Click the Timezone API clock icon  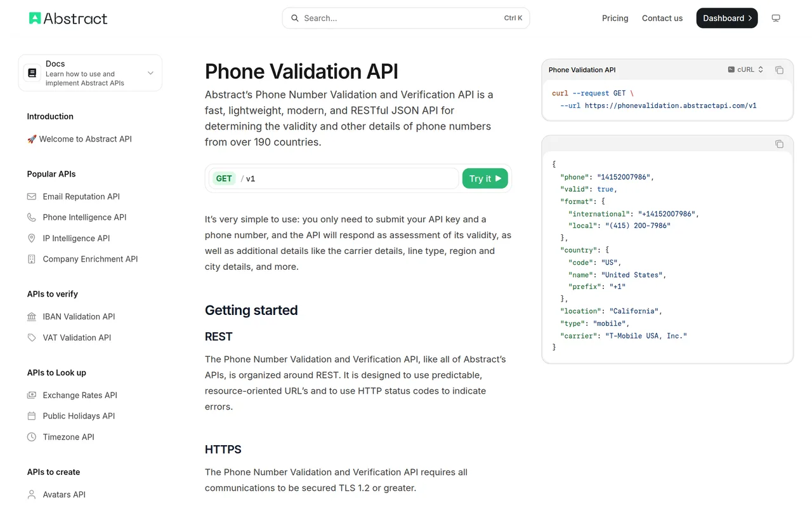click(32, 437)
